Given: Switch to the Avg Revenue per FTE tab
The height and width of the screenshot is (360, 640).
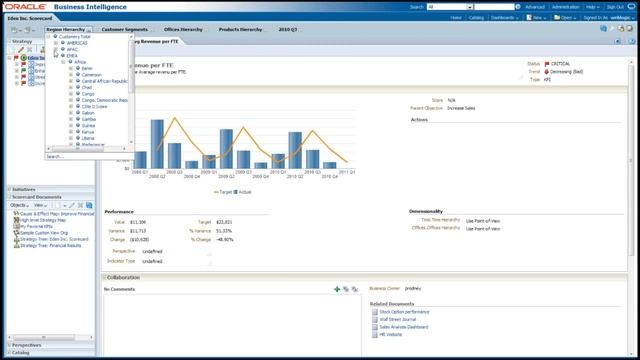Looking at the screenshot, I should [x=156, y=41].
